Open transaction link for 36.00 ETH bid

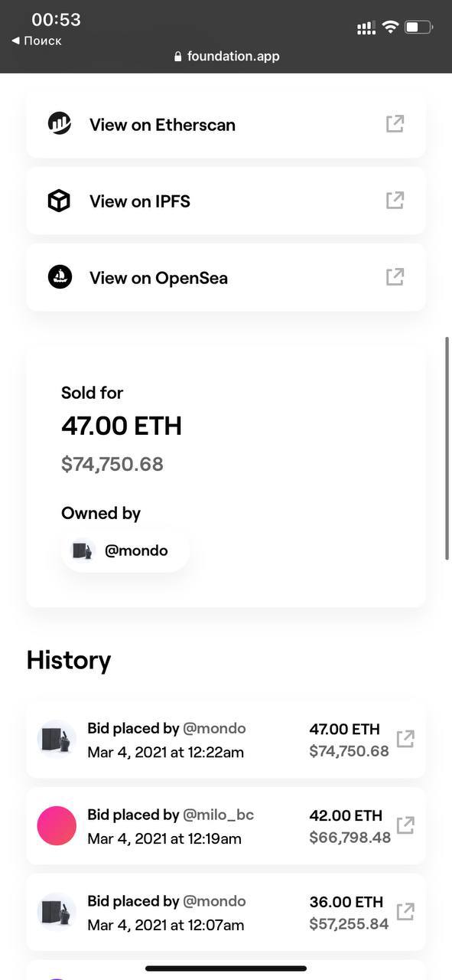coord(405,911)
